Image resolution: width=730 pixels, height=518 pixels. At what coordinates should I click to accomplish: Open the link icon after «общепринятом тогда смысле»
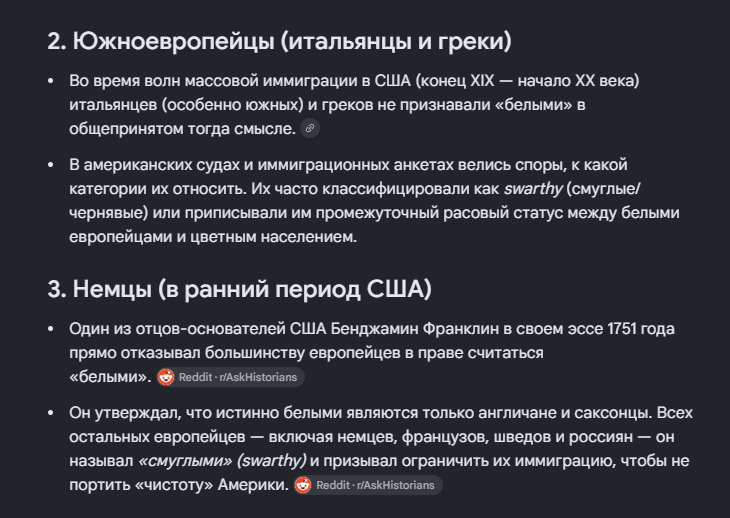coord(310,128)
